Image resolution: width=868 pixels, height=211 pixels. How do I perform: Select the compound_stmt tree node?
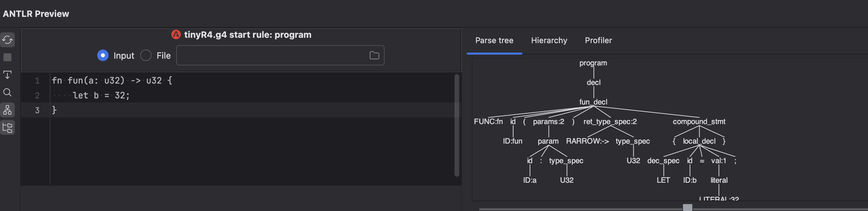[699, 122]
